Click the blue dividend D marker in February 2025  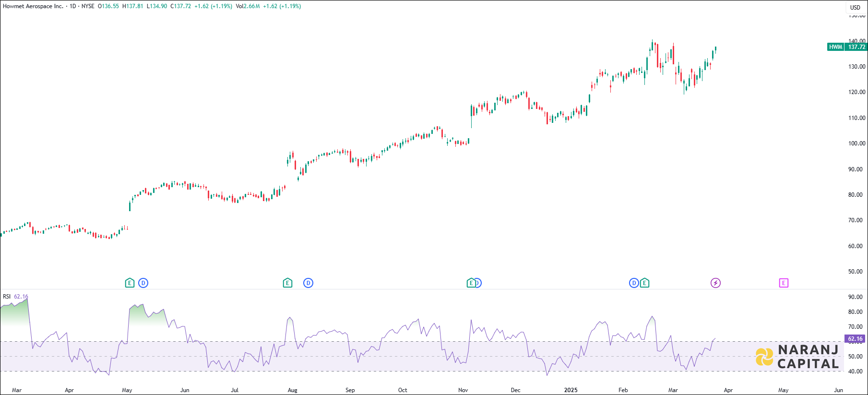634,283
